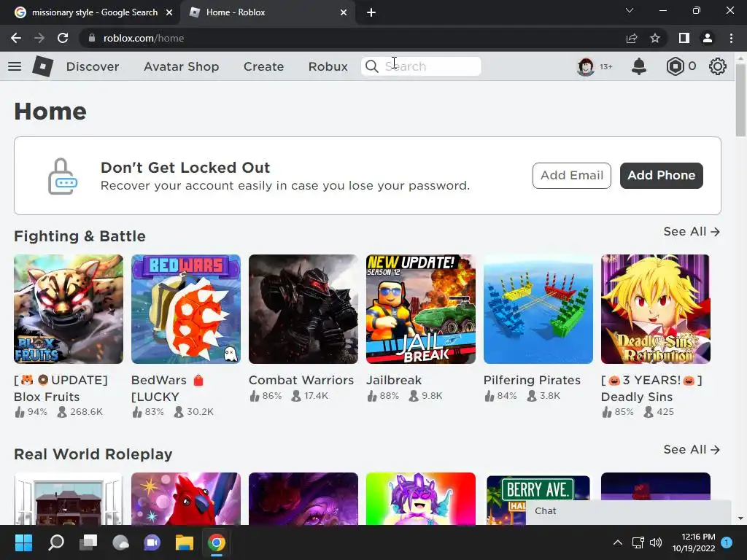The height and width of the screenshot is (560, 747).
Task: Toggle the Chrome side panel icon
Action: tap(684, 38)
